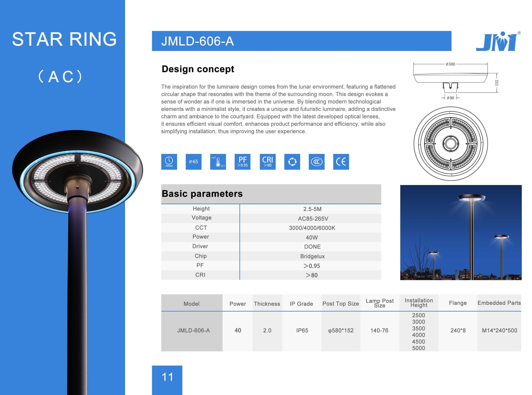Image resolution: width=532 pixels, height=395 pixels.
Task: Click the CRI >80 icon
Action: (x=267, y=162)
